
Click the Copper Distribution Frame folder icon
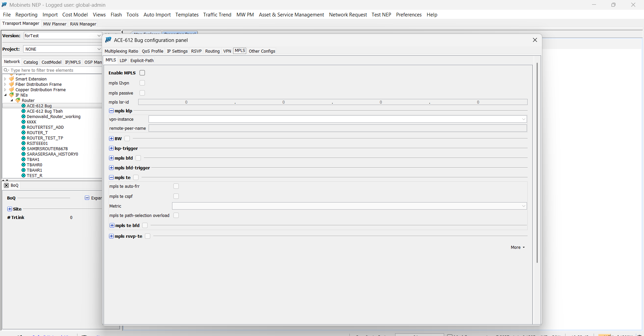pyautogui.click(x=12, y=90)
